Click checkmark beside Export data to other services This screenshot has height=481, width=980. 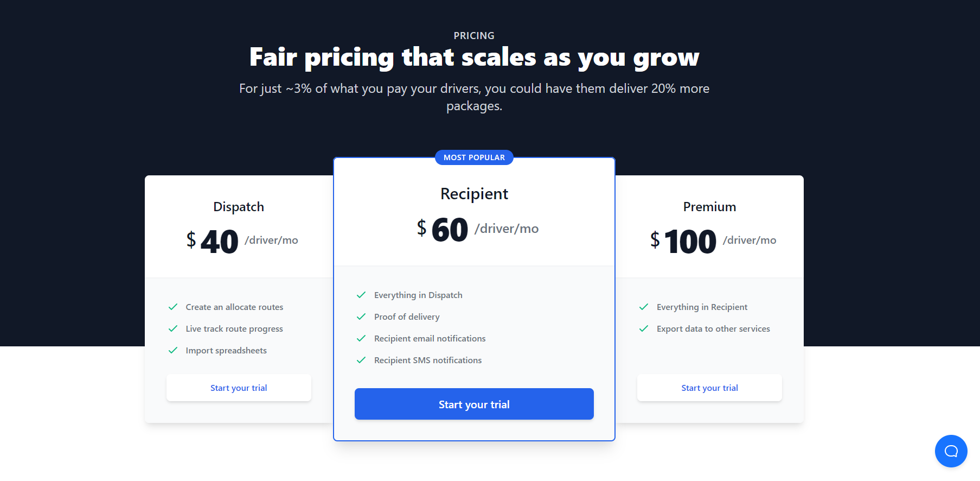point(644,328)
